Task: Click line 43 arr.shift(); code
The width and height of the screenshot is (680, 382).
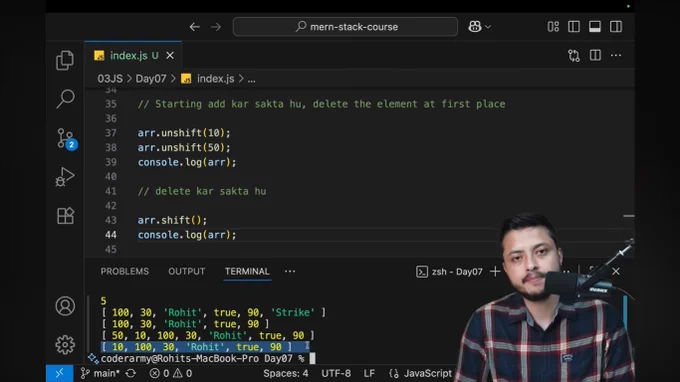Action: 172,220
